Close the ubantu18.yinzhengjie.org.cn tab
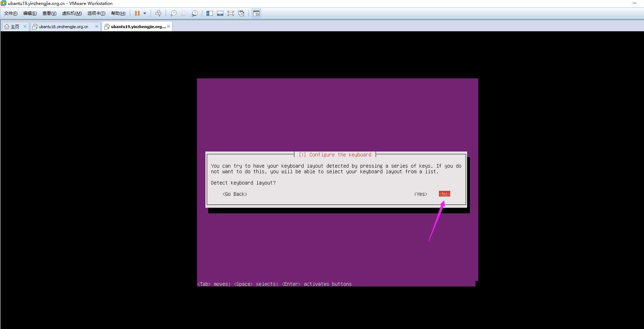This screenshot has width=644, height=329. point(97,26)
